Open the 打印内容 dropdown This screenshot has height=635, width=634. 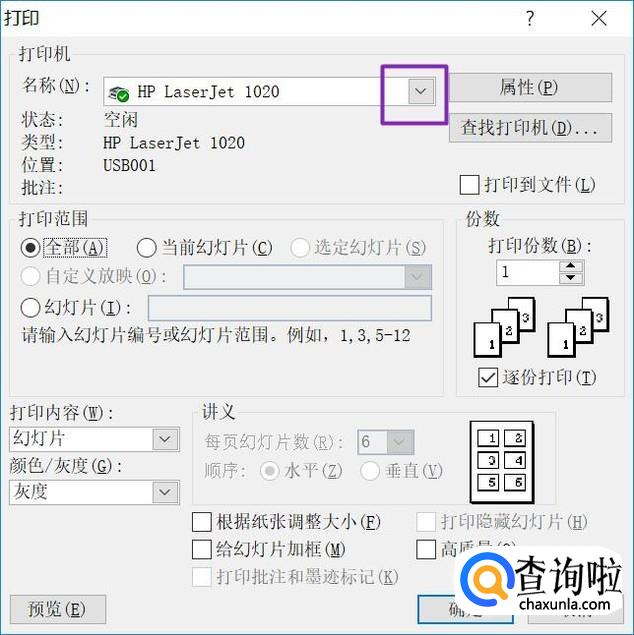[165, 439]
